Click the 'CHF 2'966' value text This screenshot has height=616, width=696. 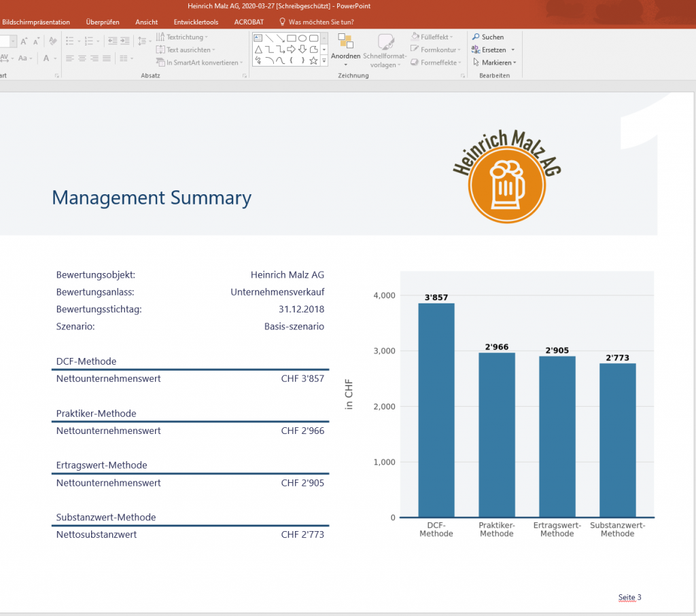pyautogui.click(x=302, y=431)
